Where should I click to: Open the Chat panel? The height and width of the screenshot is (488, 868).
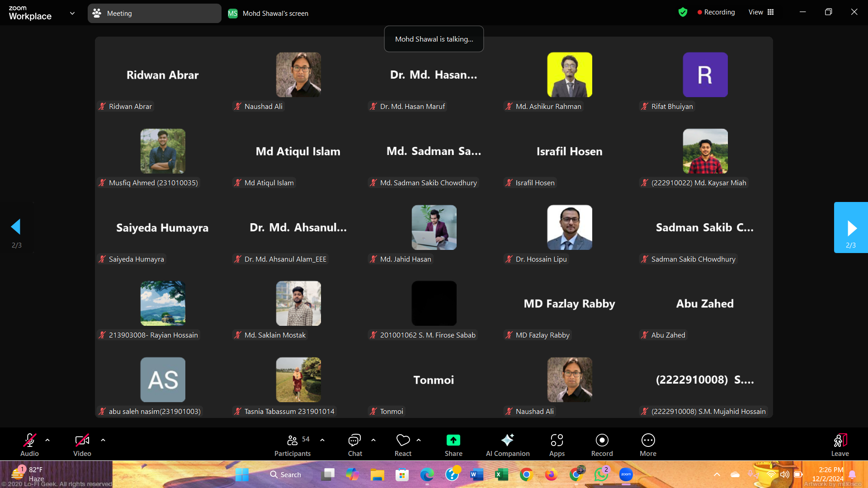354,441
